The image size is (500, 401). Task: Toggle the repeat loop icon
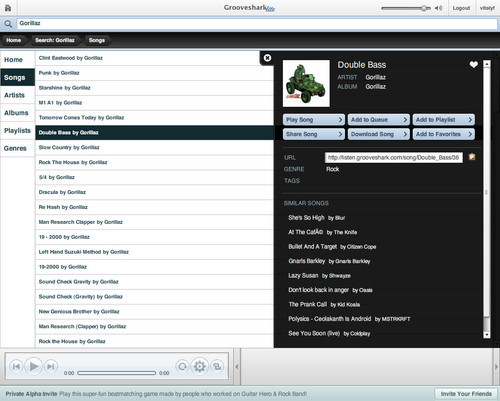pos(182,367)
